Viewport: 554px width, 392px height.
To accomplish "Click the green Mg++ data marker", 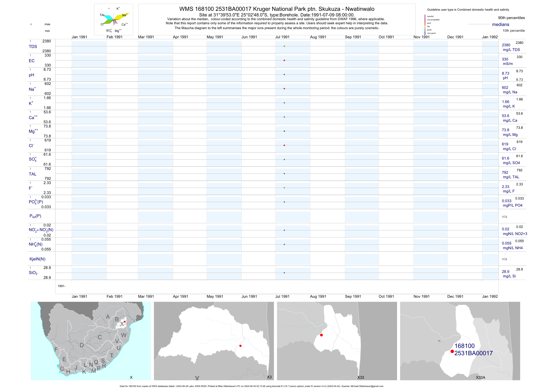I will coord(284,131).
